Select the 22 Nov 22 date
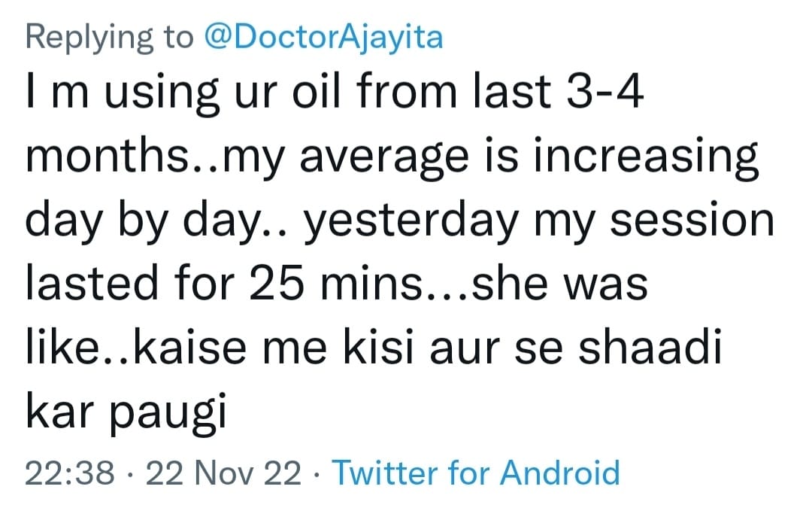 (223, 473)
